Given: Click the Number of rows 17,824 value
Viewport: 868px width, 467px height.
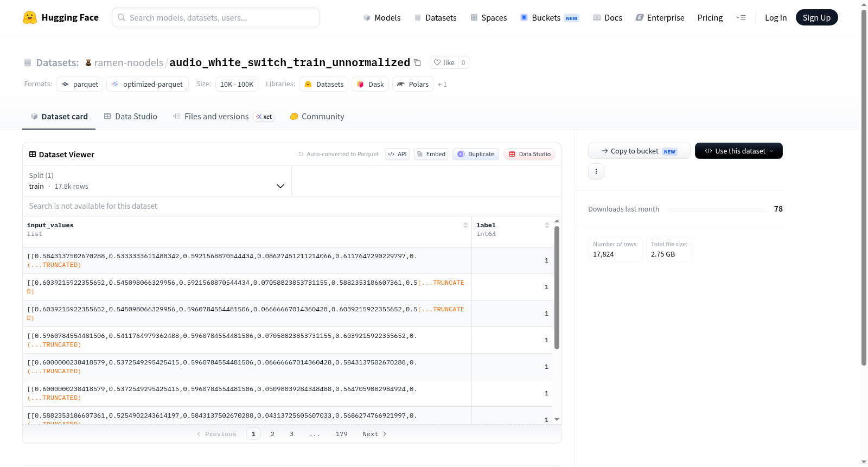Looking at the screenshot, I should coord(603,254).
